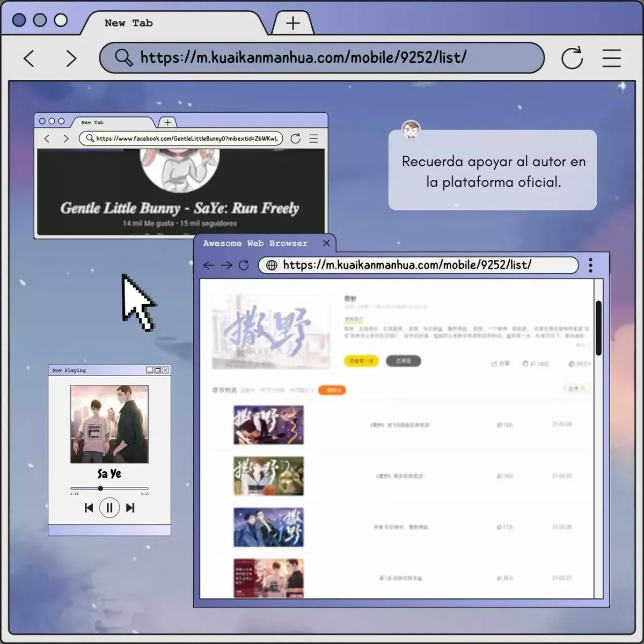
Task: Click the popularity flame icon in the info row
Action: 525,364
